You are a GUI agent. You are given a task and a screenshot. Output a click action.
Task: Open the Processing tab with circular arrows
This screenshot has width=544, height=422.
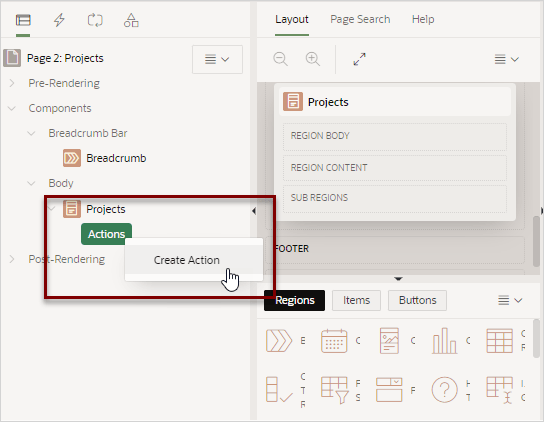tap(95, 20)
